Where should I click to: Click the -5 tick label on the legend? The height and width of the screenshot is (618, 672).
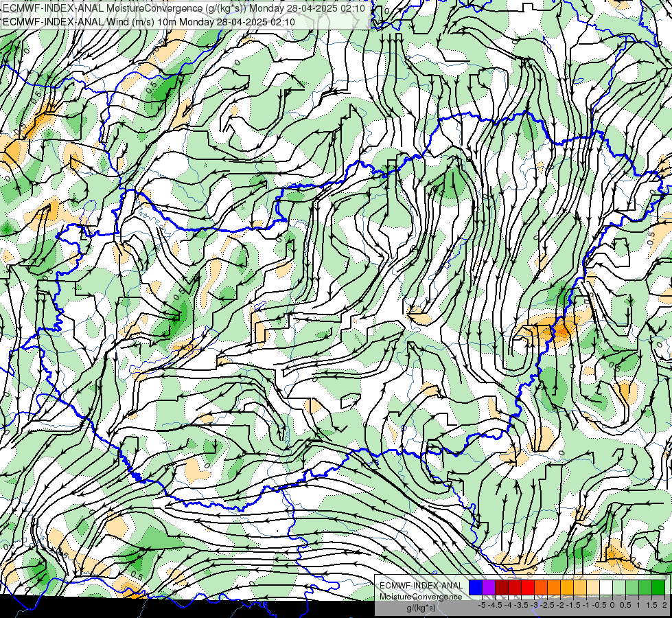click(x=482, y=605)
